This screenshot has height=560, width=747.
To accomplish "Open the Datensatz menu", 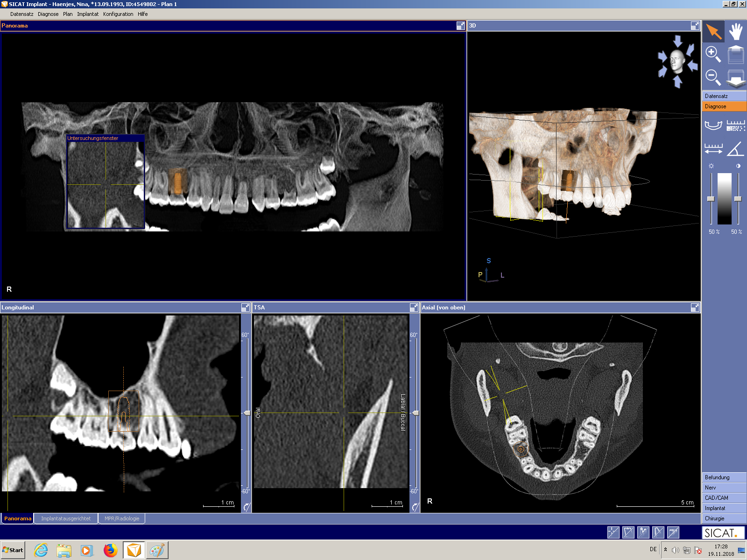I will tap(22, 14).
